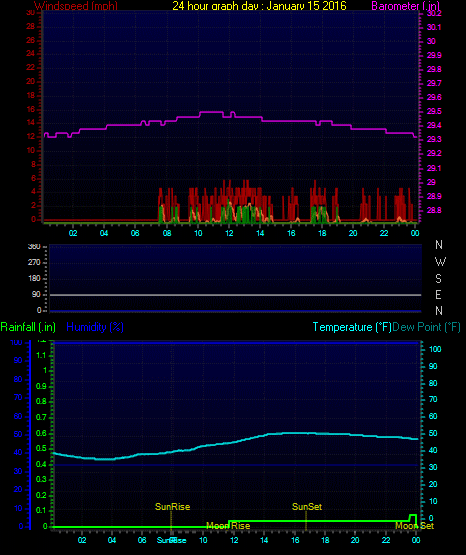Click the SunRise marker in lower chart
This screenshot has width=466, height=555.
point(172,507)
